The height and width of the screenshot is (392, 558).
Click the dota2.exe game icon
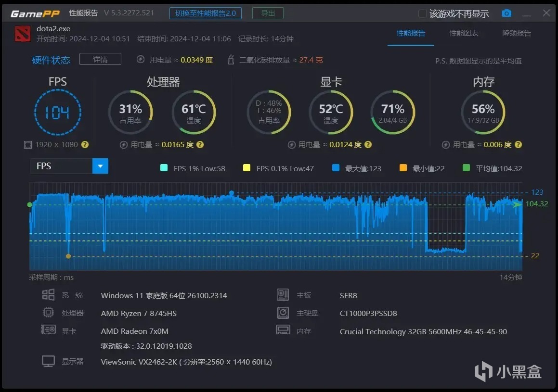coord(23,34)
